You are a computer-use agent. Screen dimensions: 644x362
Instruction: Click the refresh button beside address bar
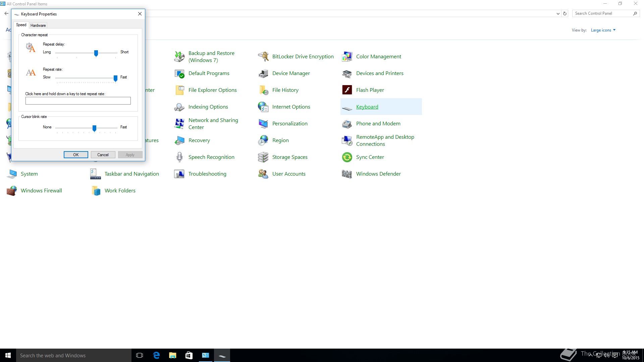[x=565, y=14]
